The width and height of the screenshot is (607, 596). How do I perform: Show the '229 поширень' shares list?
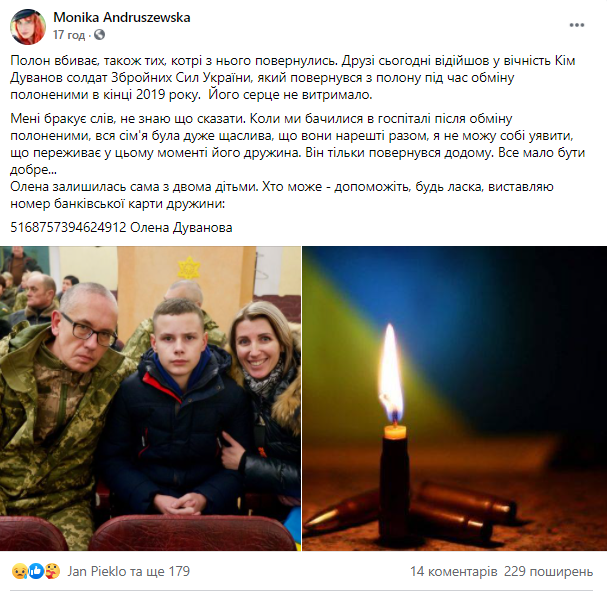tap(549, 571)
